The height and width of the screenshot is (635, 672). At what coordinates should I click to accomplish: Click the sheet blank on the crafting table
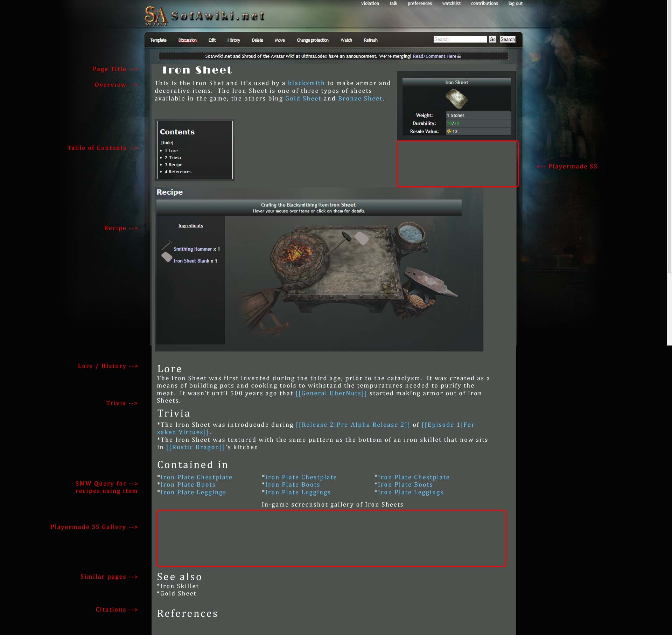click(362, 239)
